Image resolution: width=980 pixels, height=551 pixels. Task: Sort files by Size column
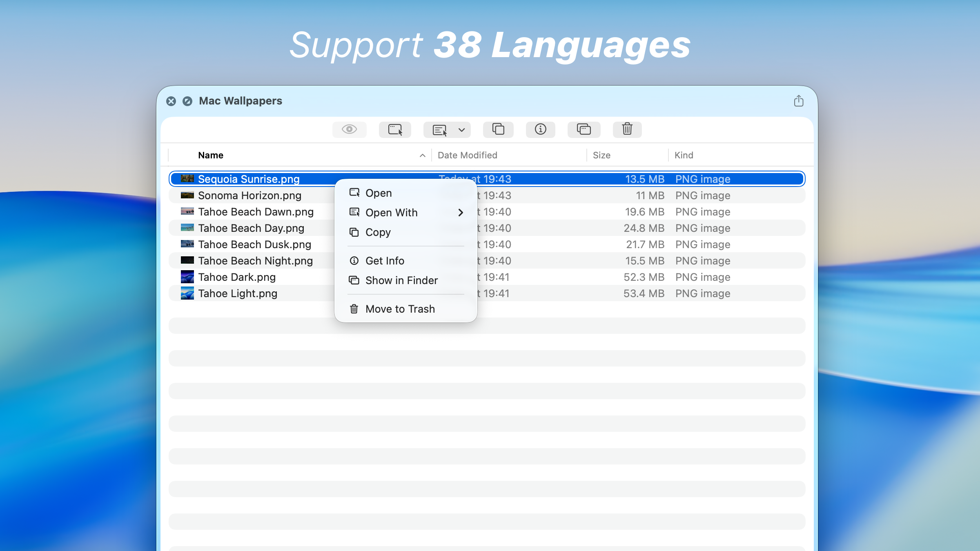(x=601, y=155)
